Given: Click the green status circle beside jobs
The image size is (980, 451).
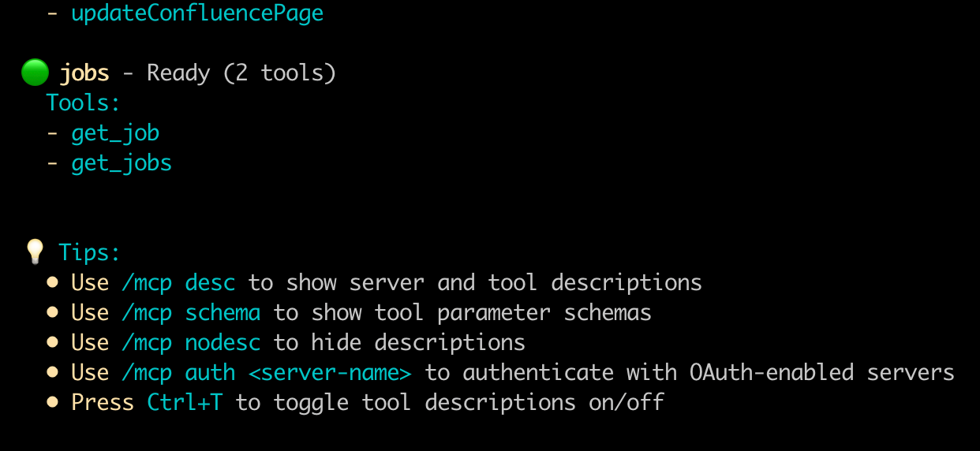Looking at the screenshot, I should pyautogui.click(x=35, y=73).
